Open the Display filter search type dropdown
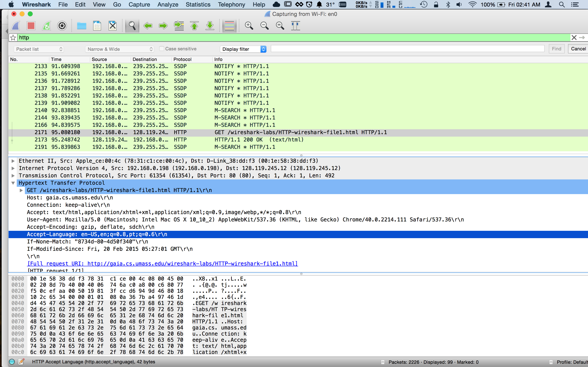Image resolution: width=588 pixels, height=367 pixels. click(x=243, y=49)
